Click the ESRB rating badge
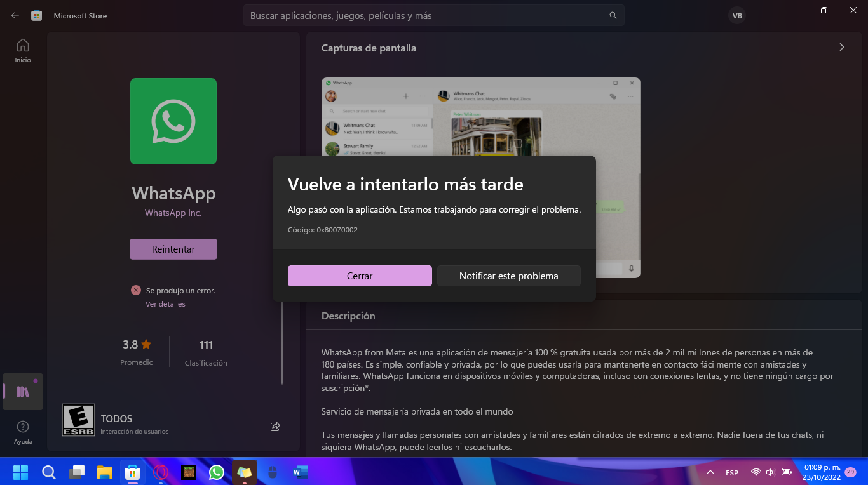 [x=78, y=420]
